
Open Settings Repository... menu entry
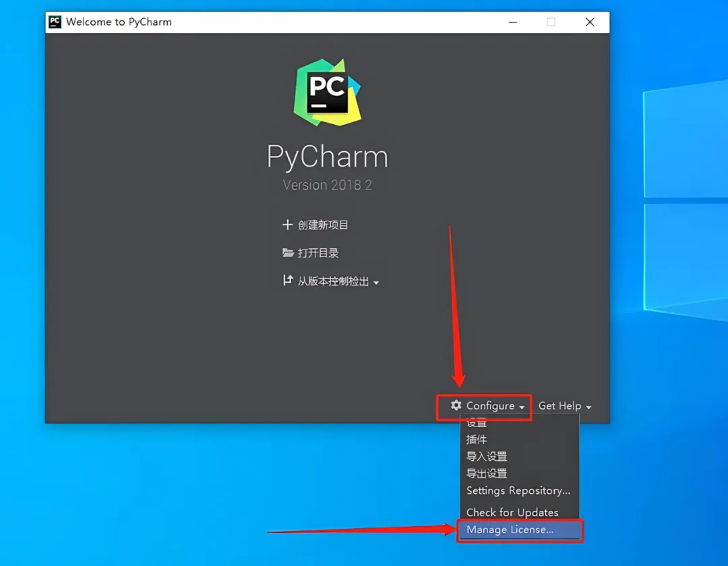click(520, 490)
